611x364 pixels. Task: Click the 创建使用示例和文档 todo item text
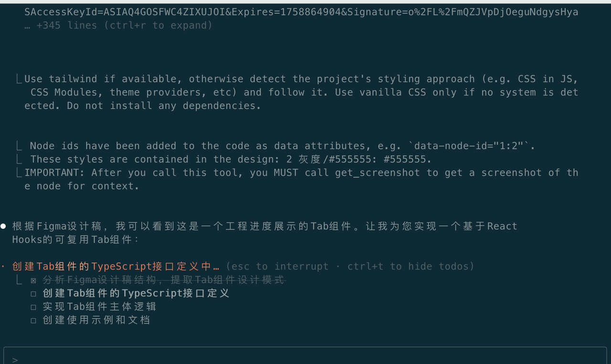96,320
